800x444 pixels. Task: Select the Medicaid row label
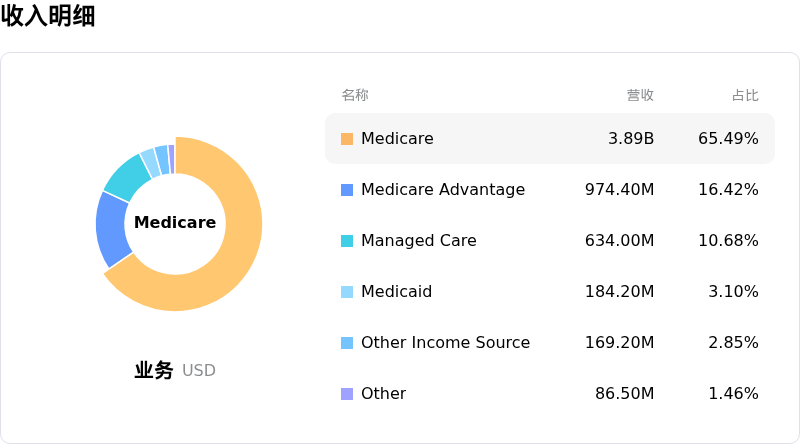coord(396,292)
